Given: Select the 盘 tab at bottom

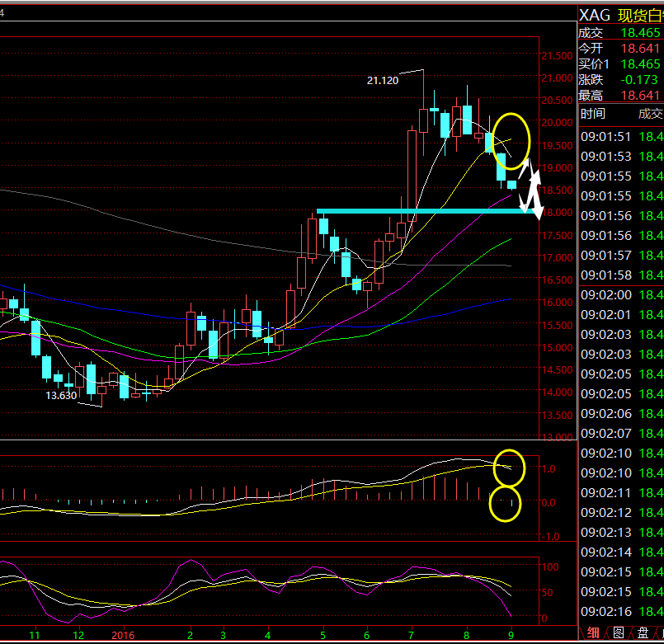Looking at the screenshot, I should [641, 633].
